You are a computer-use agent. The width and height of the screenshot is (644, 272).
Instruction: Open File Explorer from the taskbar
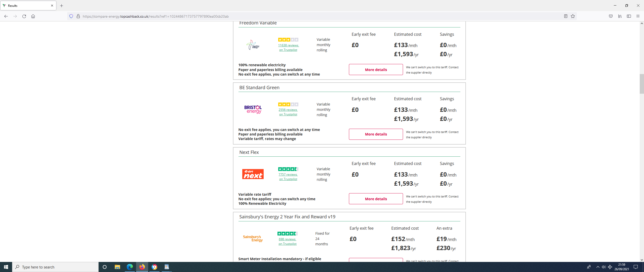click(117, 267)
